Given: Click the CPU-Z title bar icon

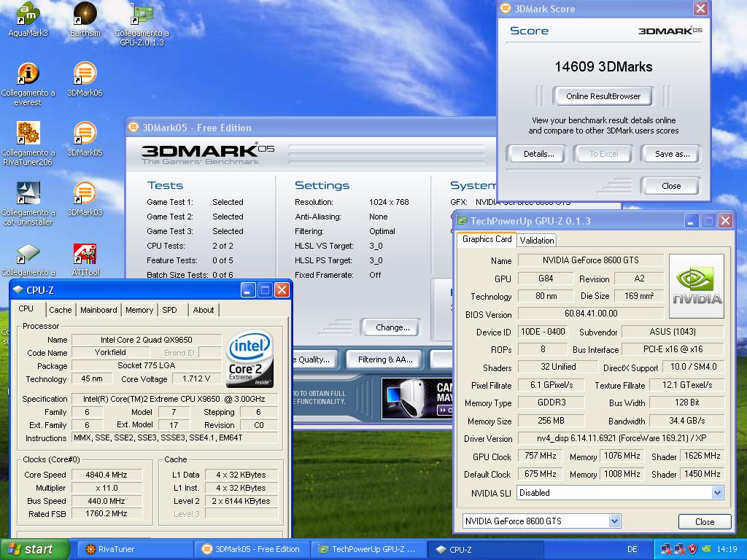Looking at the screenshot, I should 18,289.
